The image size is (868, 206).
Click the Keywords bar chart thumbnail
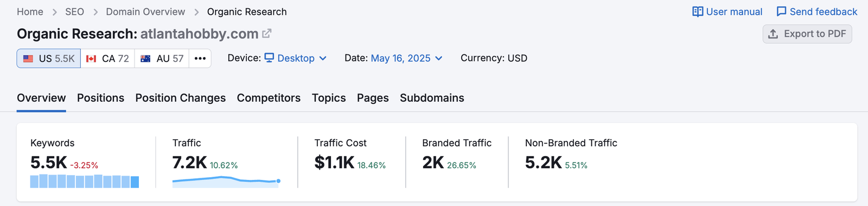click(85, 182)
